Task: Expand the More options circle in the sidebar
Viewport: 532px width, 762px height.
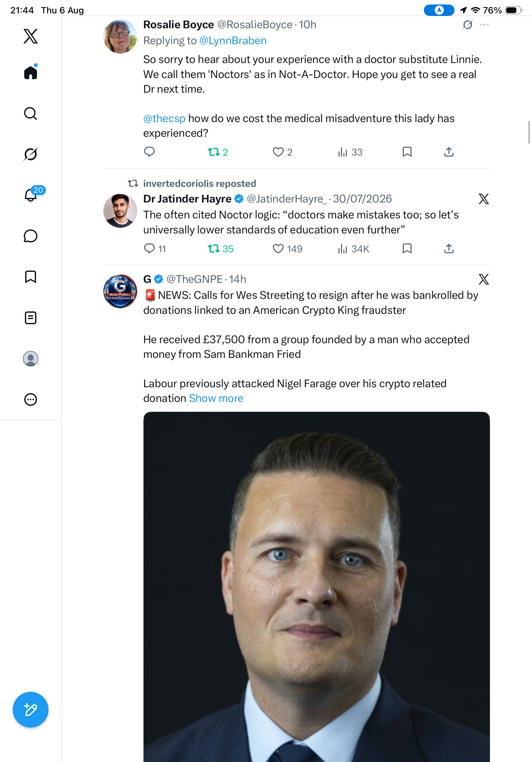Action: (x=31, y=399)
